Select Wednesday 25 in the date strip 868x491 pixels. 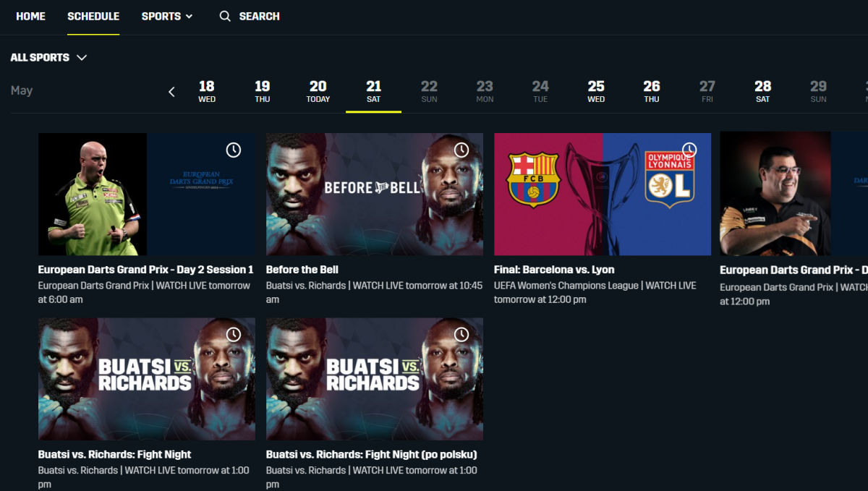click(596, 92)
